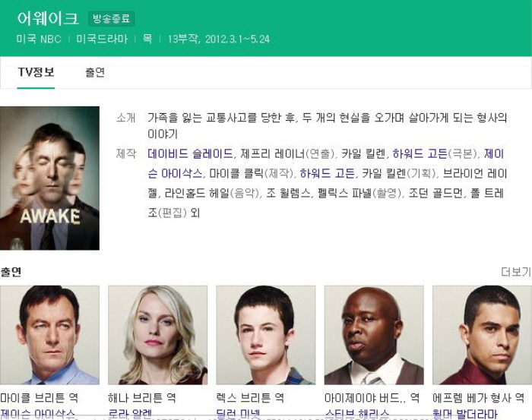This screenshot has height=420, width=532.
Task: Select 아이제이야 버드 actor photo
Action: click(374, 335)
